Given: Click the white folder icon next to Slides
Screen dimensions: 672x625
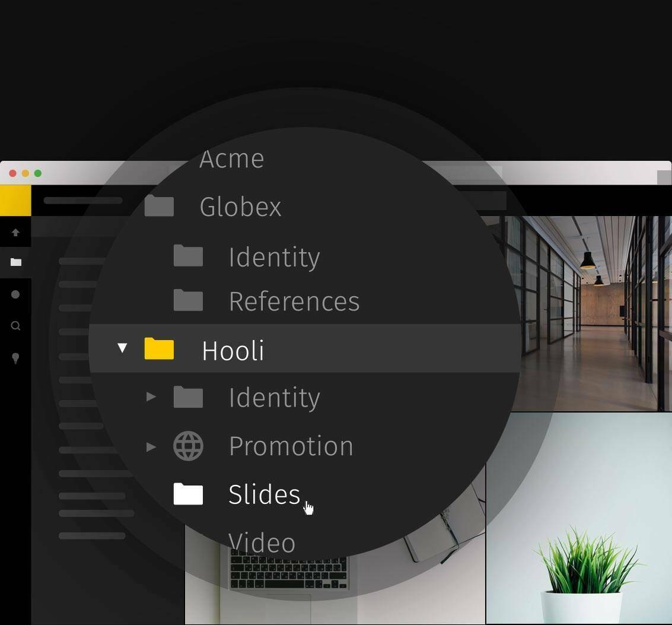Looking at the screenshot, I should 187,494.
